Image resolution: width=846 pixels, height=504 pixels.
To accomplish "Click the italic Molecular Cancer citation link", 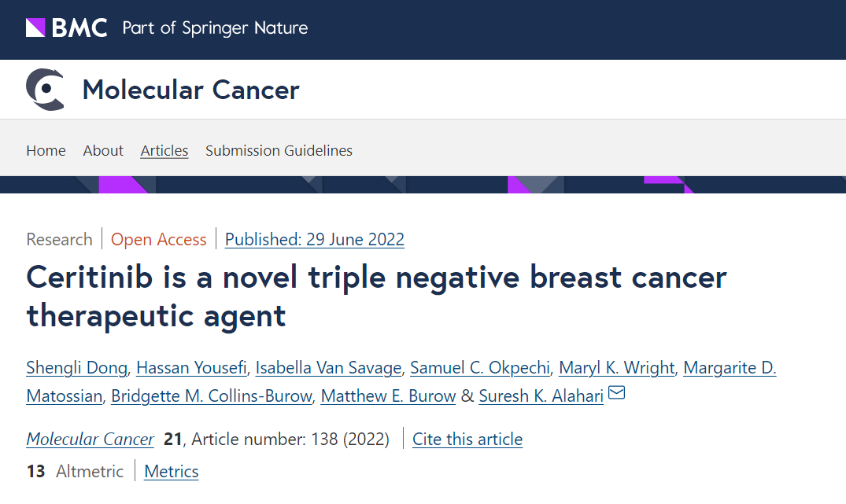I will coord(91,439).
